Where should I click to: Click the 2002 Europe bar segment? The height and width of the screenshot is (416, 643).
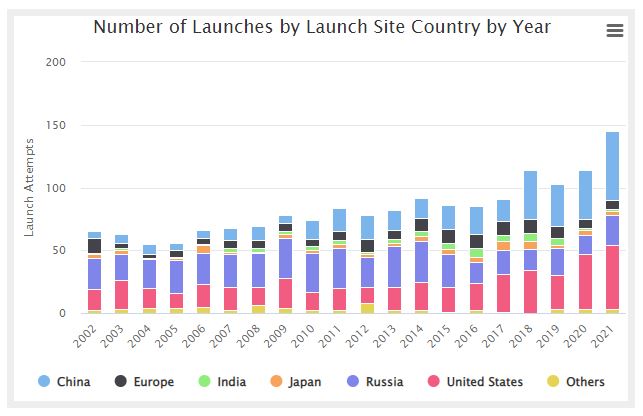pyautogui.click(x=94, y=246)
